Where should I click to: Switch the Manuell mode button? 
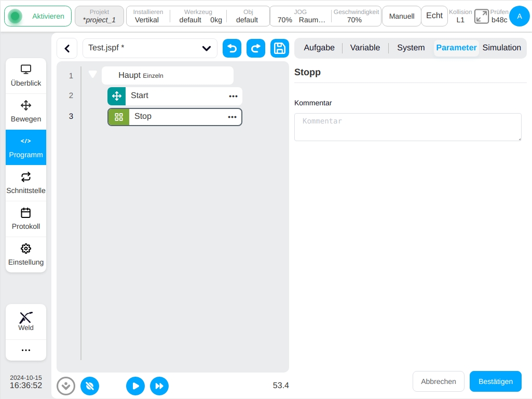pos(401,16)
